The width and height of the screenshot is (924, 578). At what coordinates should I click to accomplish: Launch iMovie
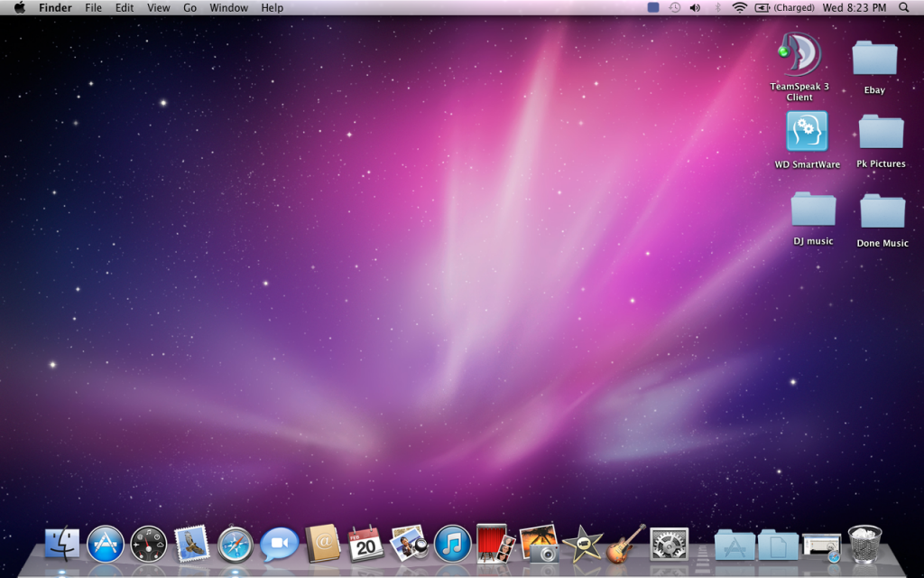580,544
